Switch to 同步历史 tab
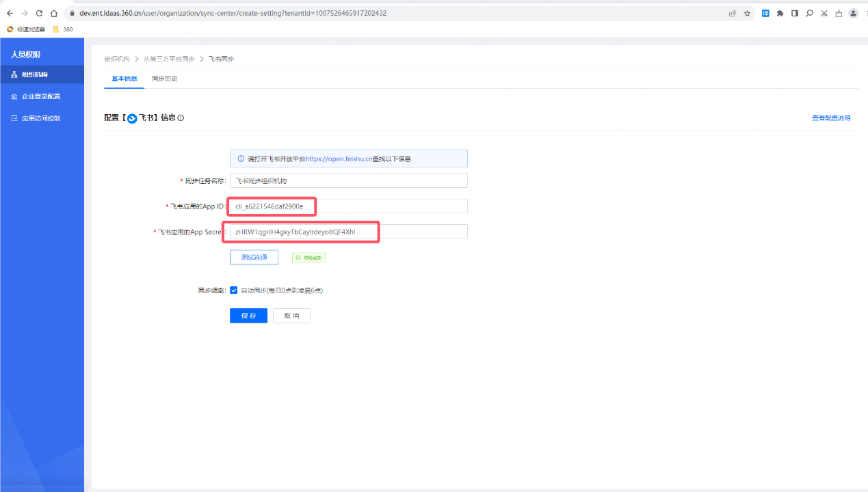This screenshot has width=868, height=492. point(165,79)
